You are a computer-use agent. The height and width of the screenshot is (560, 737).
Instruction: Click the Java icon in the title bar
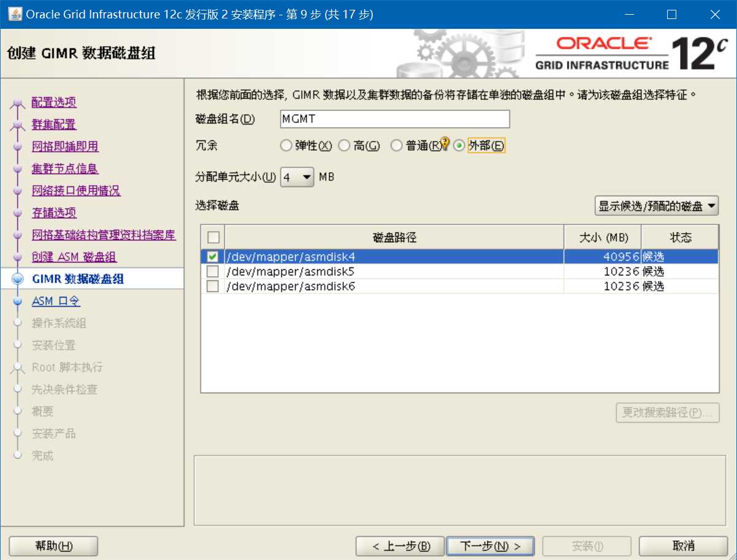[x=14, y=13]
